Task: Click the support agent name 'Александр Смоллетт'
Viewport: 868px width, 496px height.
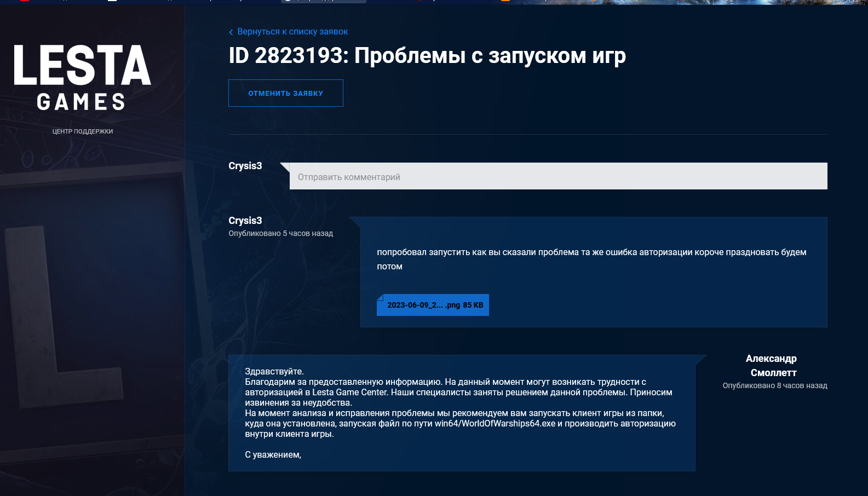Action: point(772,365)
